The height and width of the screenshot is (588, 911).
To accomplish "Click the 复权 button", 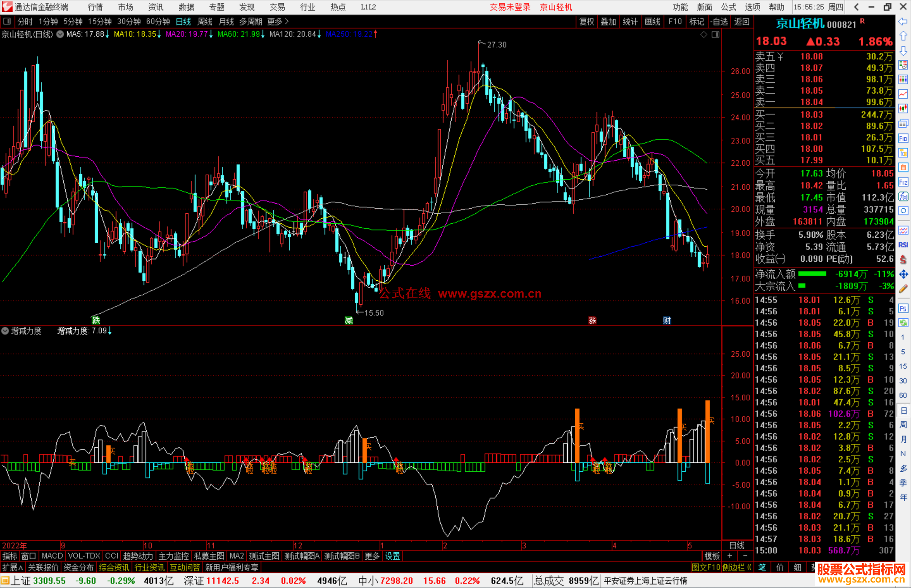I will pos(587,21).
